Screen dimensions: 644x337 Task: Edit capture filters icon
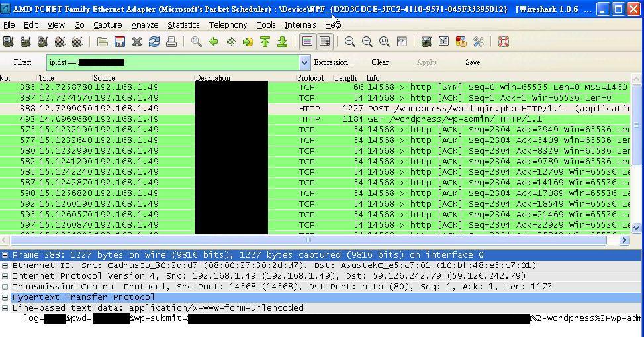click(426, 42)
